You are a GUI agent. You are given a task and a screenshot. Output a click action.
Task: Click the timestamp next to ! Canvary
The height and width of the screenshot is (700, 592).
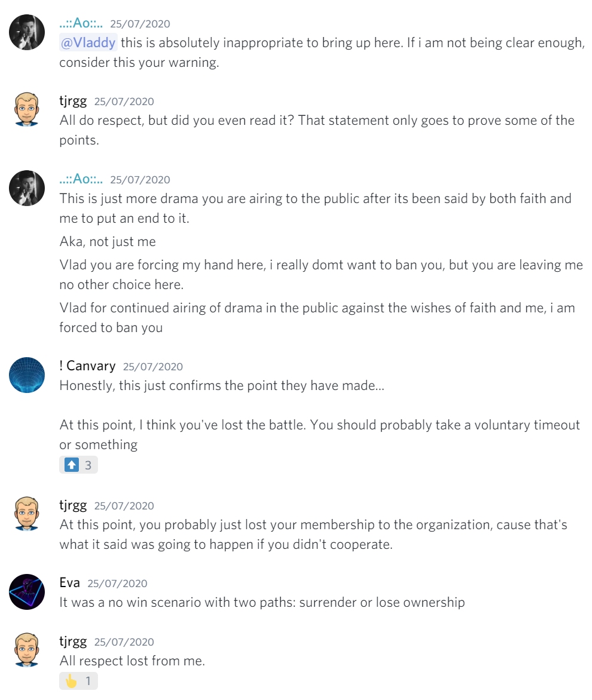(153, 367)
